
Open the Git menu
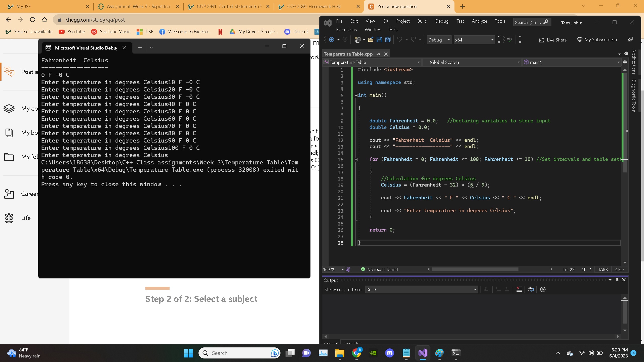(385, 21)
